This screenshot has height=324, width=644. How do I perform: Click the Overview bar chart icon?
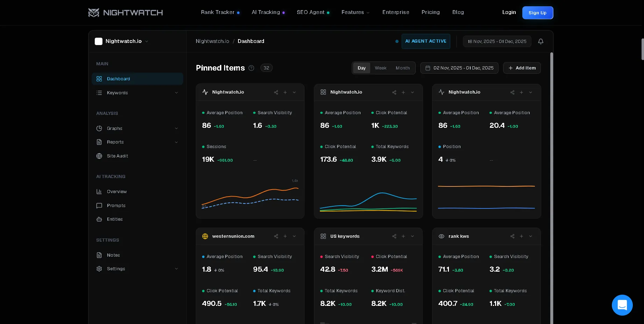pyautogui.click(x=99, y=192)
